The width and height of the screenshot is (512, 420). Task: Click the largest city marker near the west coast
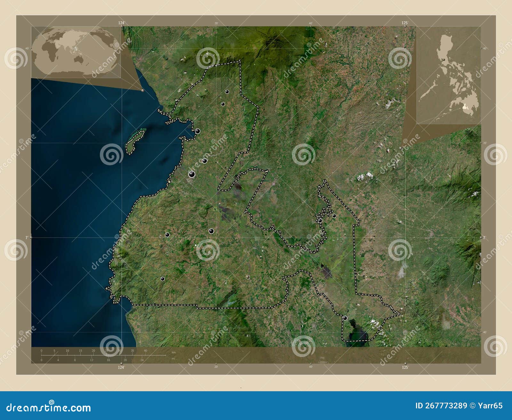[x=192, y=174]
